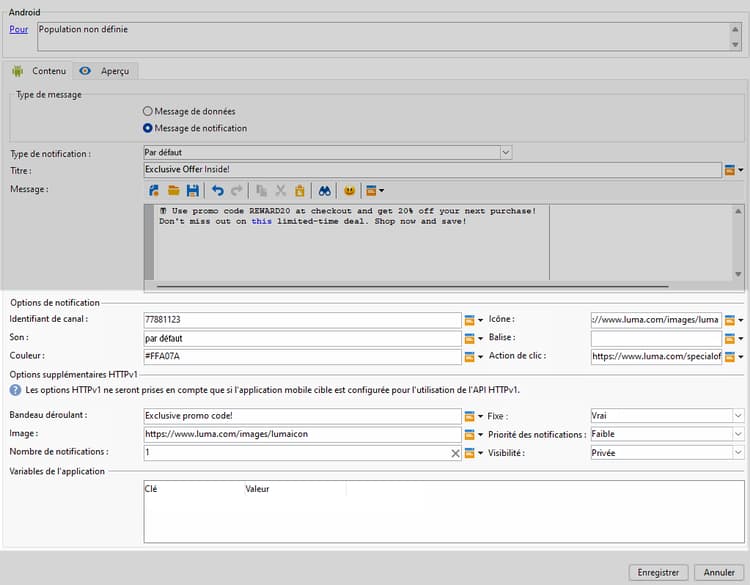
Task: Click personalization icon for Nombre de notifications
Action: point(470,453)
